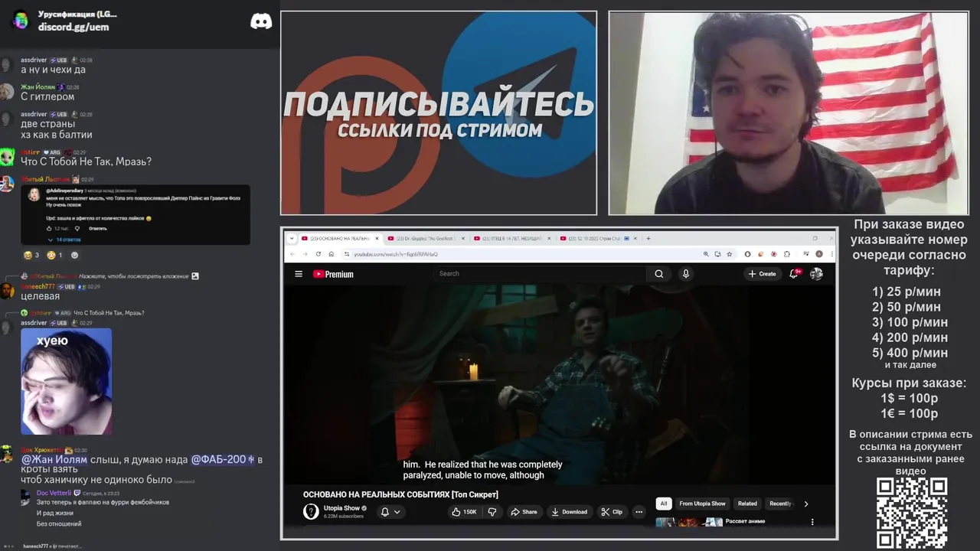Click the browser home icon

tap(331, 254)
